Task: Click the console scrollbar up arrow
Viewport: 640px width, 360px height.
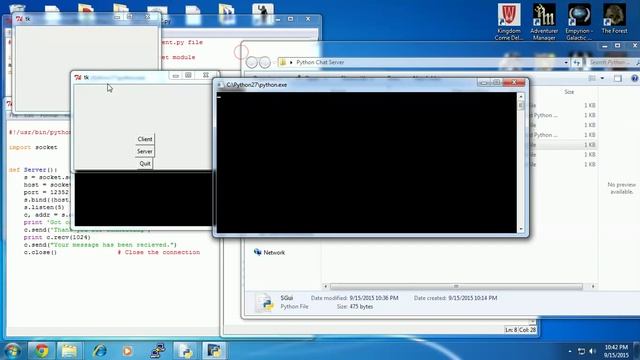Action: (x=521, y=97)
